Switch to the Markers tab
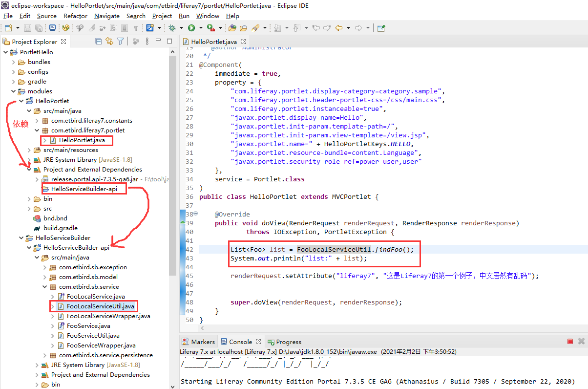This screenshot has width=588, height=389. tap(198, 342)
